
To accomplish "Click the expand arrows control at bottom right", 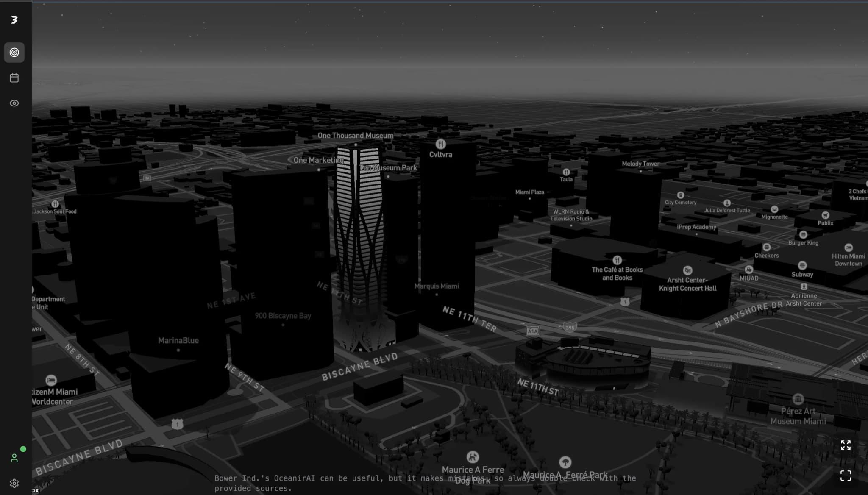I will 846,445.
